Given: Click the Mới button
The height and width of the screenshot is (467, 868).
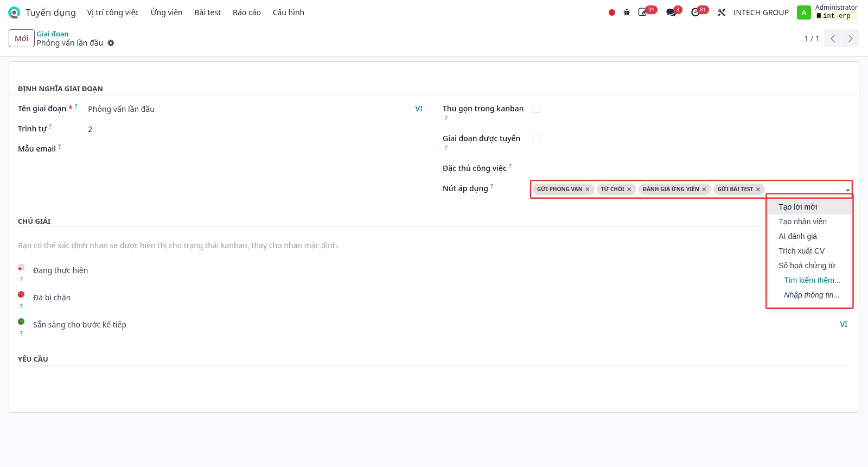Looking at the screenshot, I should coord(22,39).
